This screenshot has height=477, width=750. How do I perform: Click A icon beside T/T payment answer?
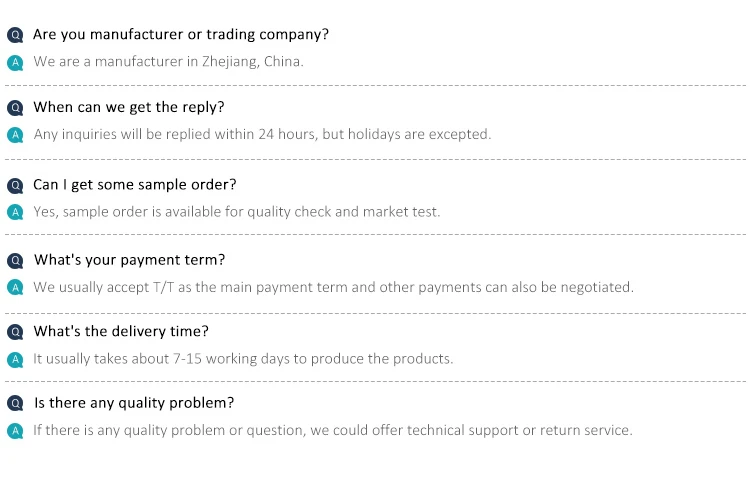pyautogui.click(x=15, y=287)
